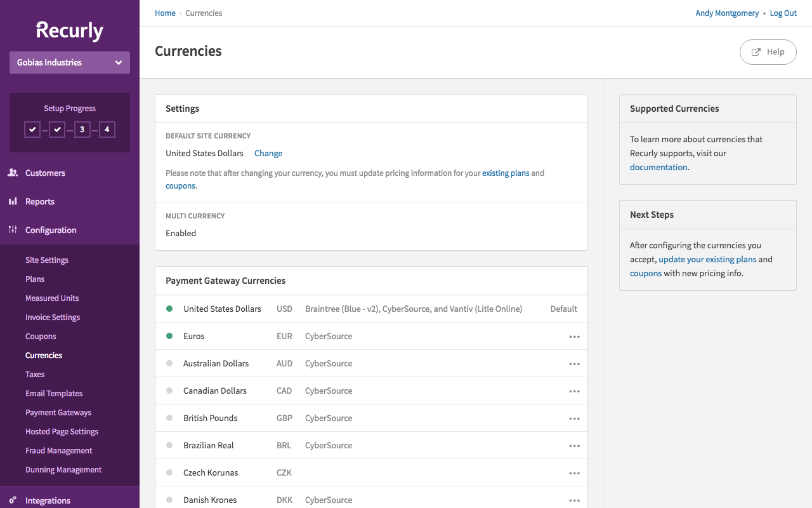Toggle the green indicator next to United States Dollars
Screen dimensions: 812x508
[x=169, y=309]
